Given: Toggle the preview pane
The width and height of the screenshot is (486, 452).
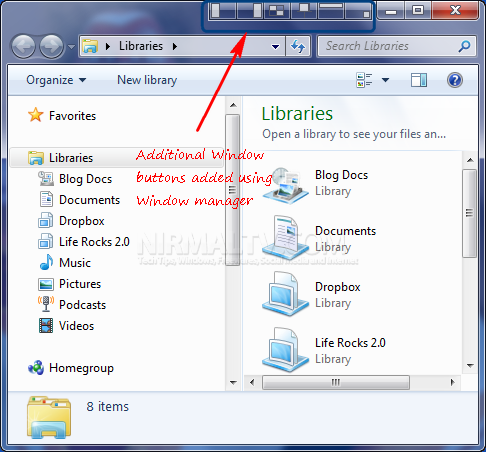Looking at the screenshot, I should [x=419, y=80].
